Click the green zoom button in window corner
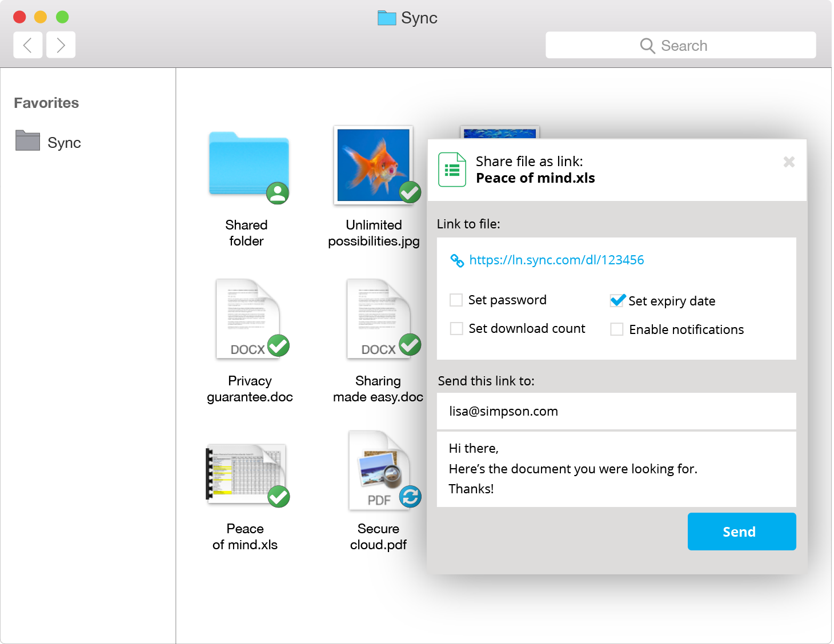The image size is (834, 644). (62, 17)
